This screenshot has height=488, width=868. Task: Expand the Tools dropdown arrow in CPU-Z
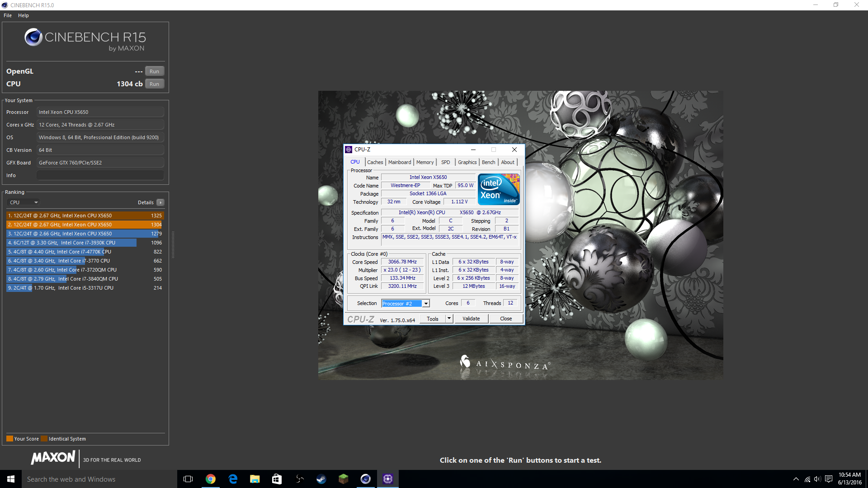pos(449,319)
